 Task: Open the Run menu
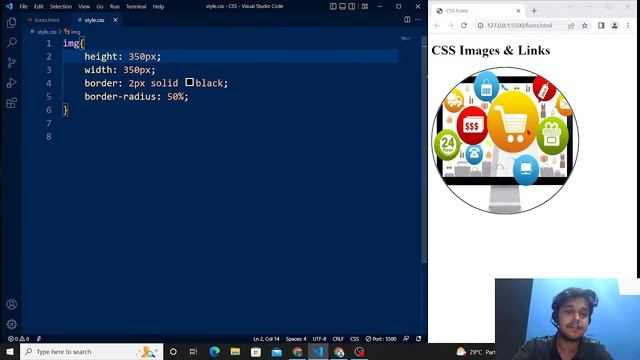click(115, 7)
